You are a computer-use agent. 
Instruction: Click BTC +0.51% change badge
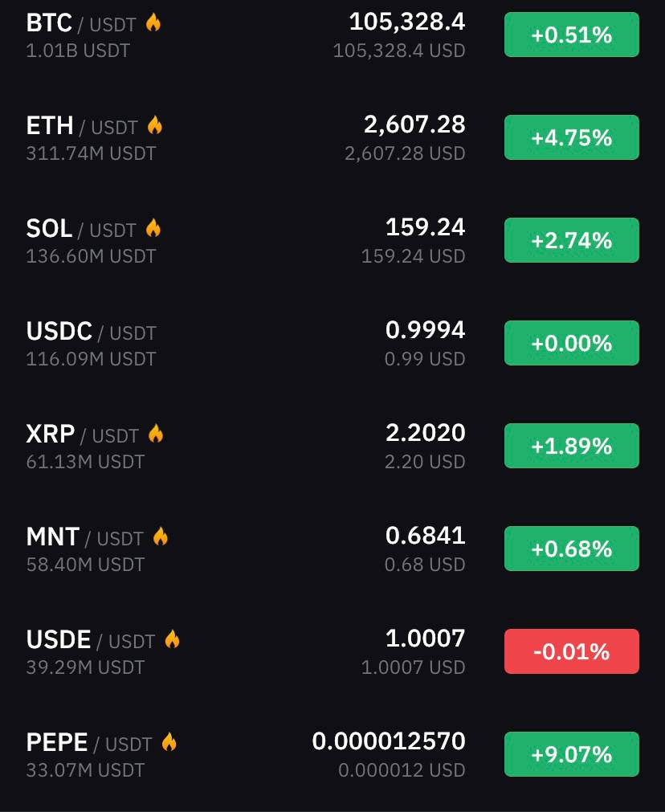(572, 35)
